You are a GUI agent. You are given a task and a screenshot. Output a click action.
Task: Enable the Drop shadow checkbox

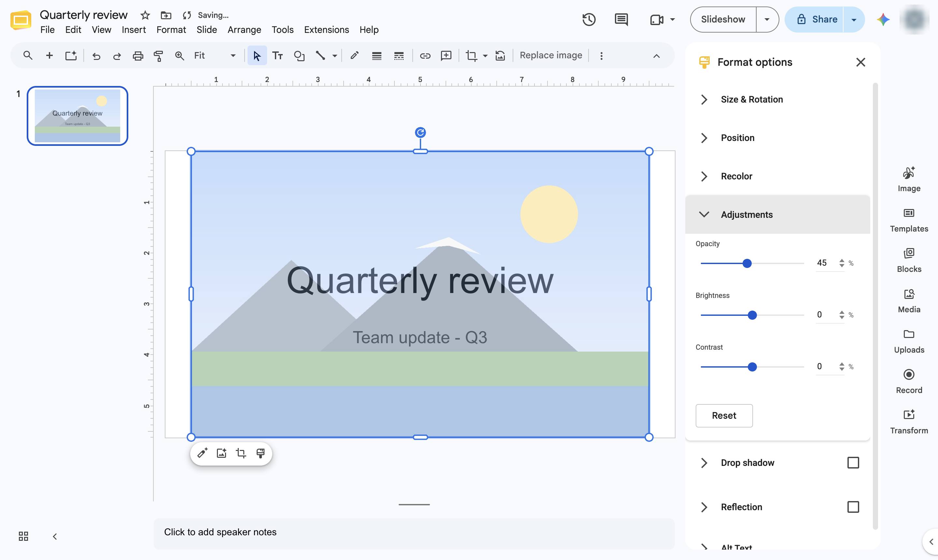(x=853, y=463)
